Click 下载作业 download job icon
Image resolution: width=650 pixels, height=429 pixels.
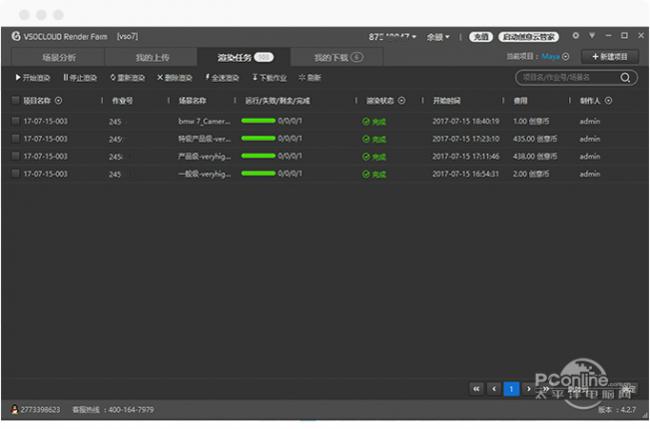(x=255, y=77)
